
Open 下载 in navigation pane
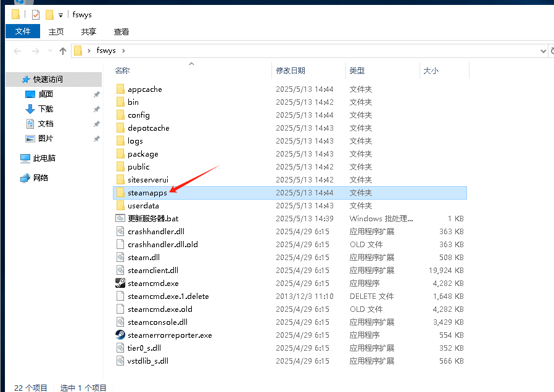[46, 109]
